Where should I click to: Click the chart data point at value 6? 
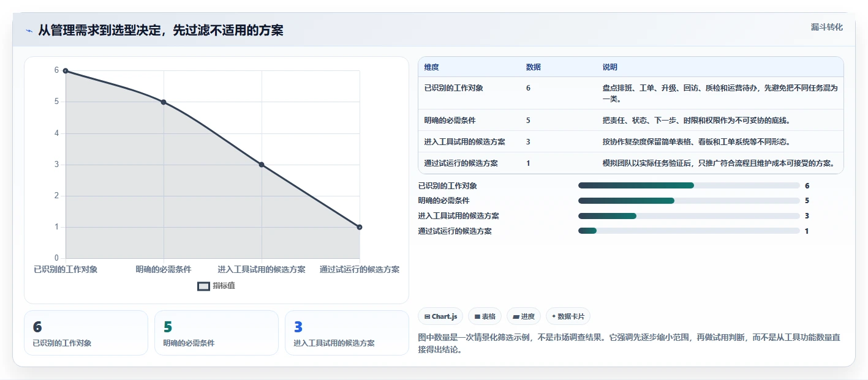coord(66,71)
